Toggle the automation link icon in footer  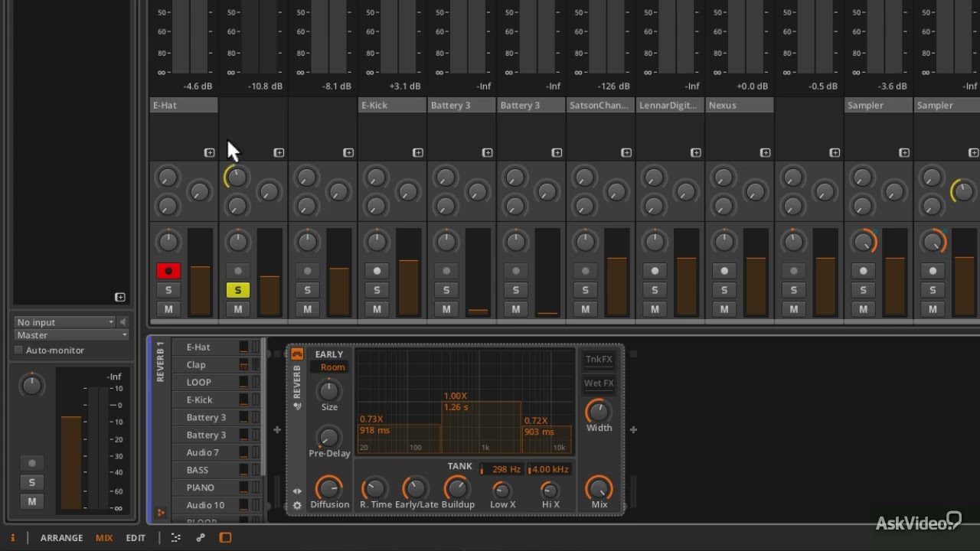tap(201, 538)
